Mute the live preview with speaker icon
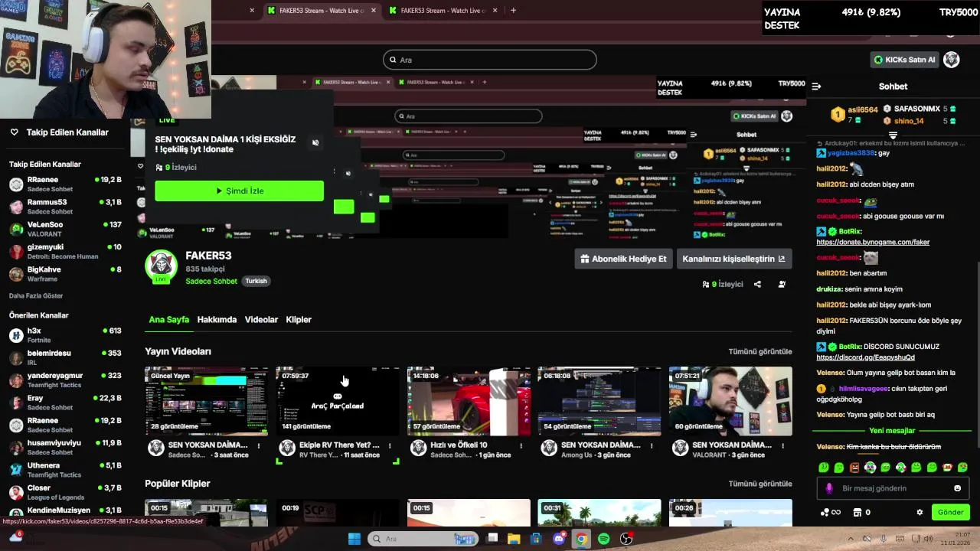980x551 pixels. (x=315, y=143)
